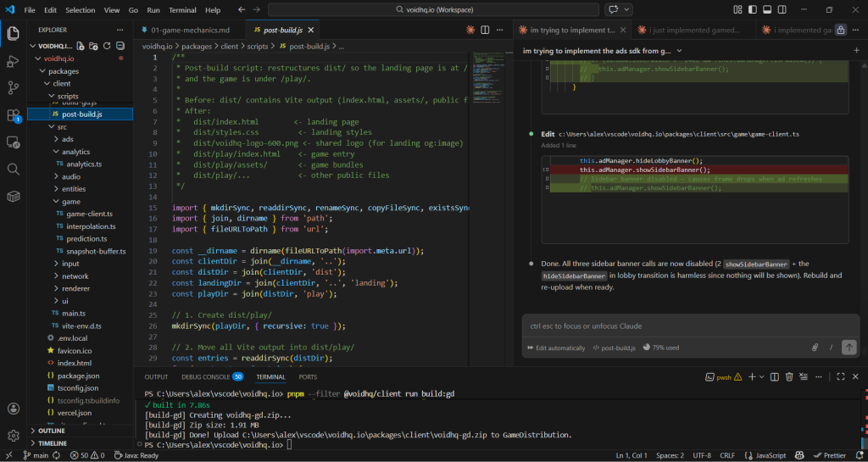Open the Extensions view in activity bar
This screenshot has height=462, width=868.
(x=14, y=115)
